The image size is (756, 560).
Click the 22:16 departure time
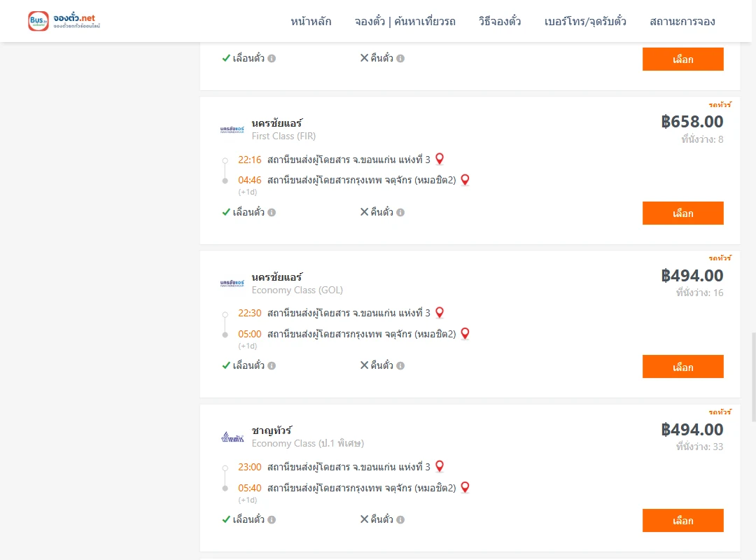pyautogui.click(x=249, y=160)
